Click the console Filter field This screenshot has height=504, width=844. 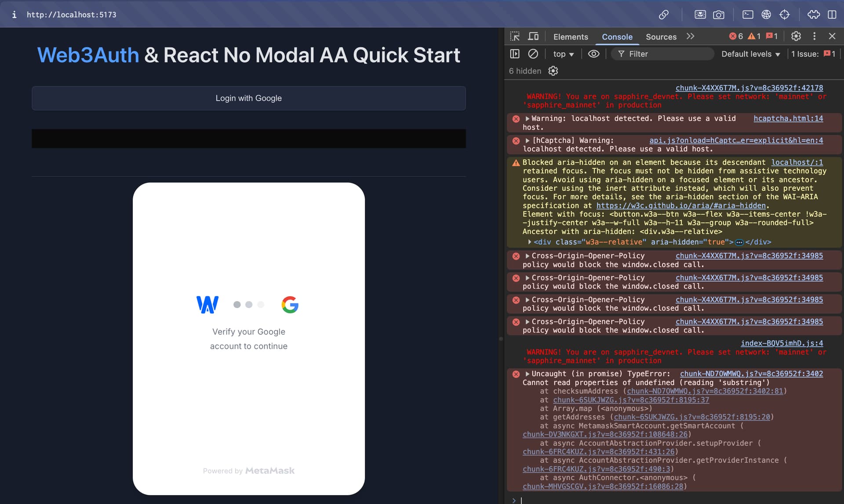(x=663, y=54)
